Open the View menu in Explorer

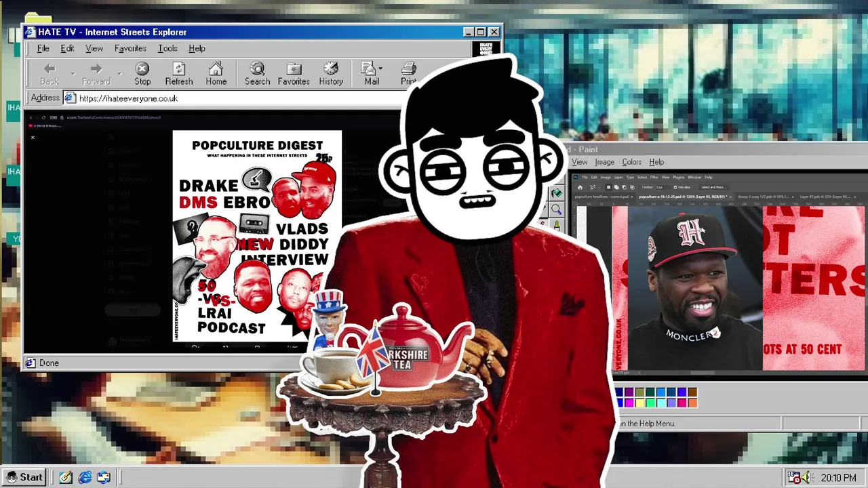[94, 49]
